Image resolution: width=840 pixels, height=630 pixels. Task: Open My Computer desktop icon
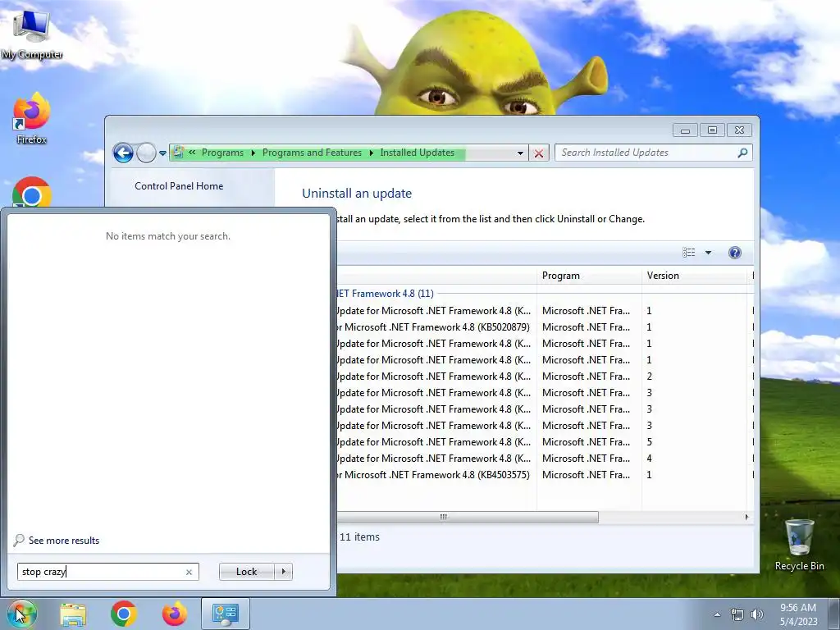pyautogui.click(x=32, y=33)
